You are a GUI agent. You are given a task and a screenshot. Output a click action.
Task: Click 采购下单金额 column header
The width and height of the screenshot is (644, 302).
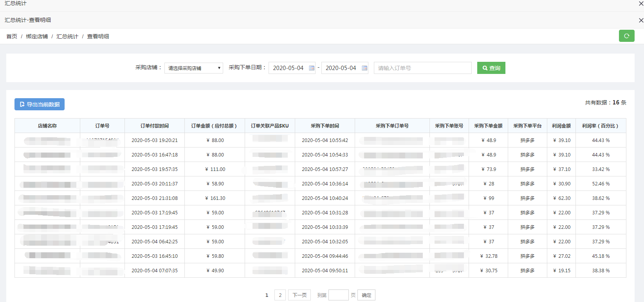(489, 126)
